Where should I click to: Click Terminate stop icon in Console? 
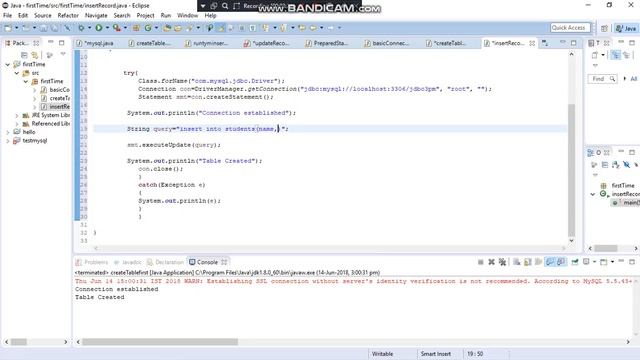(480, 262)
